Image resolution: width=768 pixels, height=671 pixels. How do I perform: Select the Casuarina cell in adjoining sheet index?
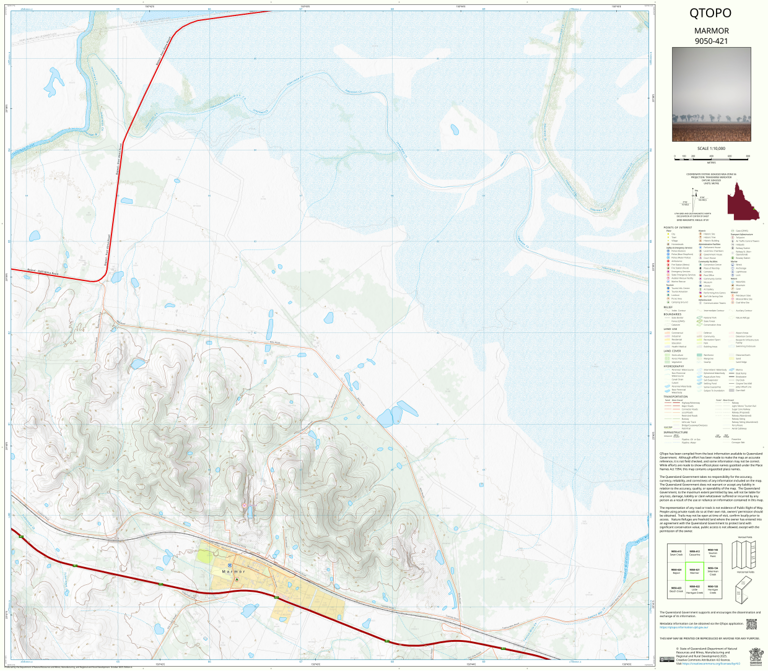tap(694, 553)
